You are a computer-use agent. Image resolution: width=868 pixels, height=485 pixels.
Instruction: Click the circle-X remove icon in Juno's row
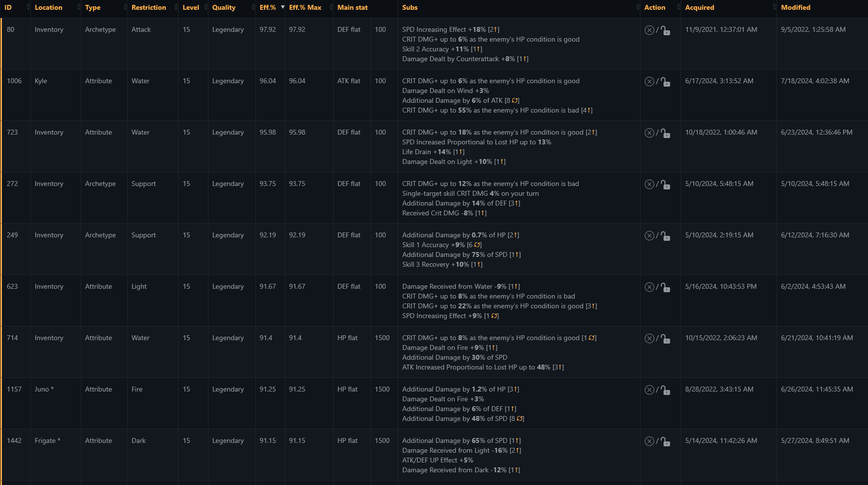pyautogui.click(x=649, y=390)
